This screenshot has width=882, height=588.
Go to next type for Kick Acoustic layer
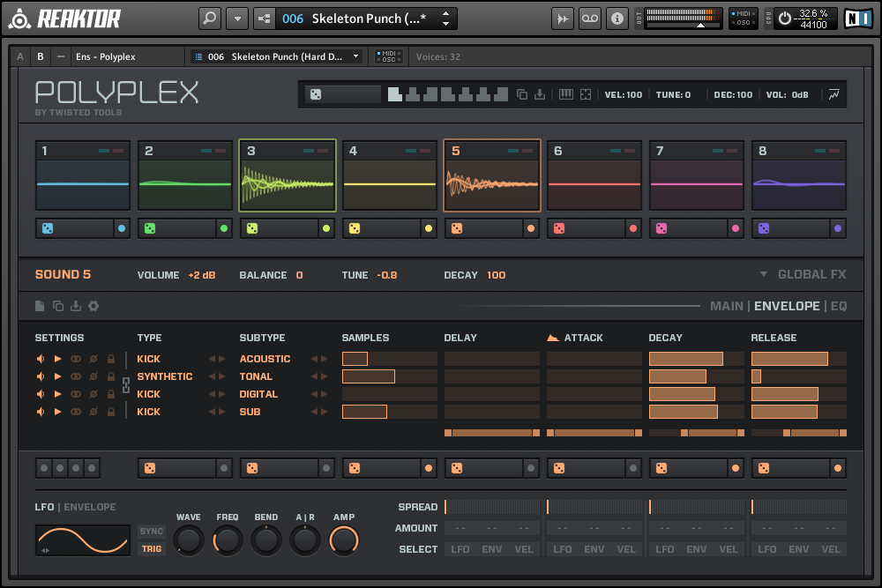pos(222,359)
